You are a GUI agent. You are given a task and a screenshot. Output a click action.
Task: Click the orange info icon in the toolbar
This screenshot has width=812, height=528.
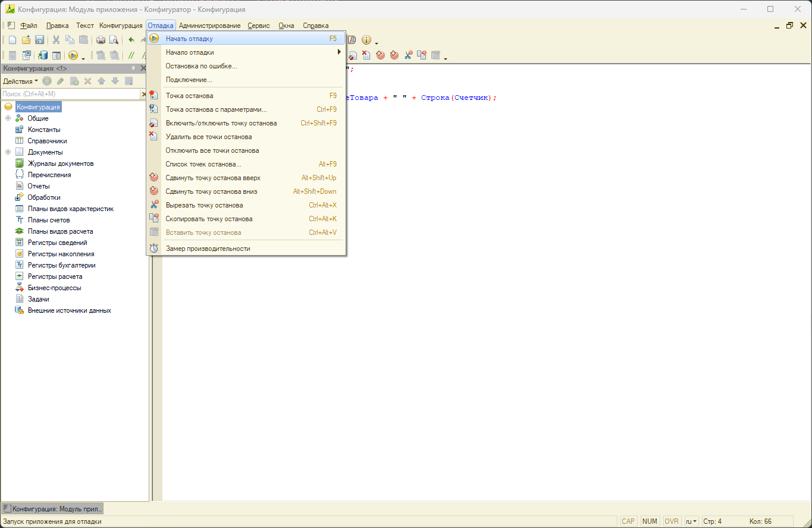[x=366, y=40]
